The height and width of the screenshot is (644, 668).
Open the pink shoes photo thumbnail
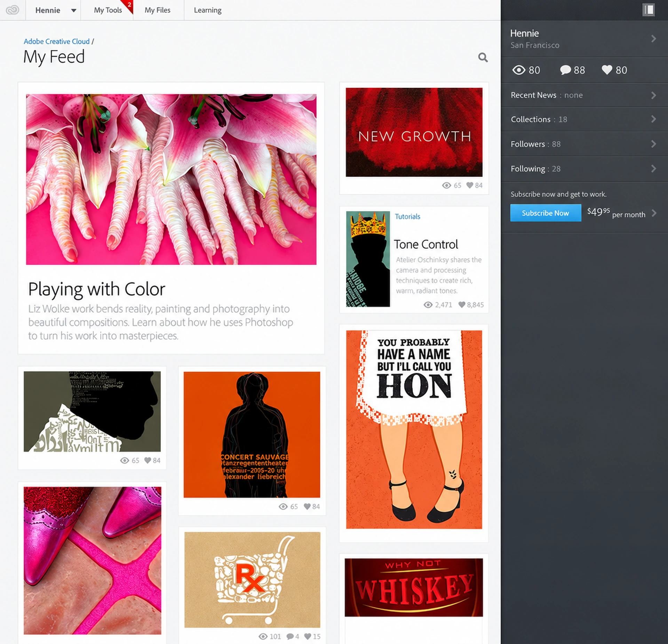93,560
